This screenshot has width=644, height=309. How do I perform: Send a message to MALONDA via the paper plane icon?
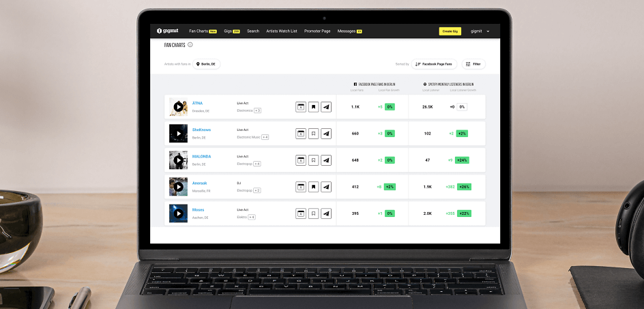(326, 160)
